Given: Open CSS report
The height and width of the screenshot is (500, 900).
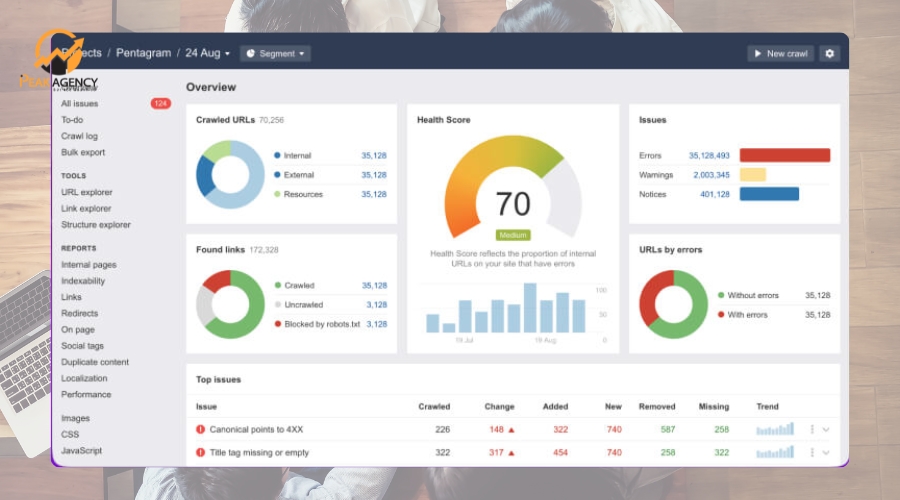Looking at the screenshot, I should 70,434.
